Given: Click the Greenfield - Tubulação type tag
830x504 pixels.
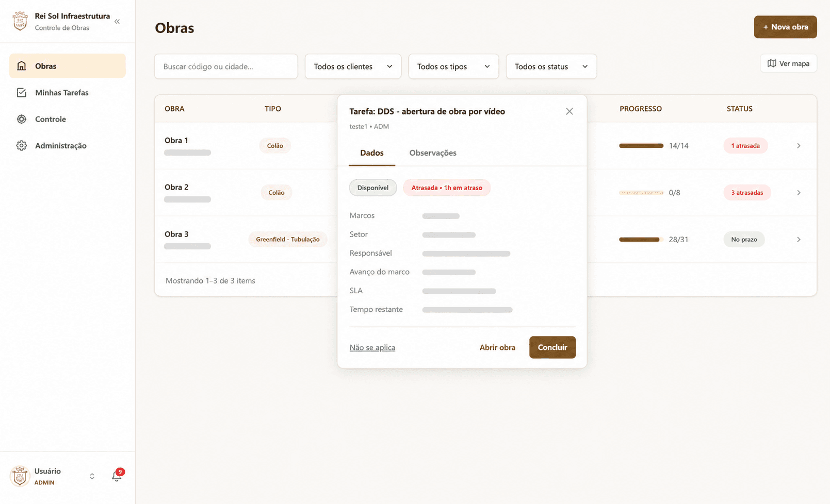Looking at the screenshot, I should pyautogui.click(x=288, y=240).
